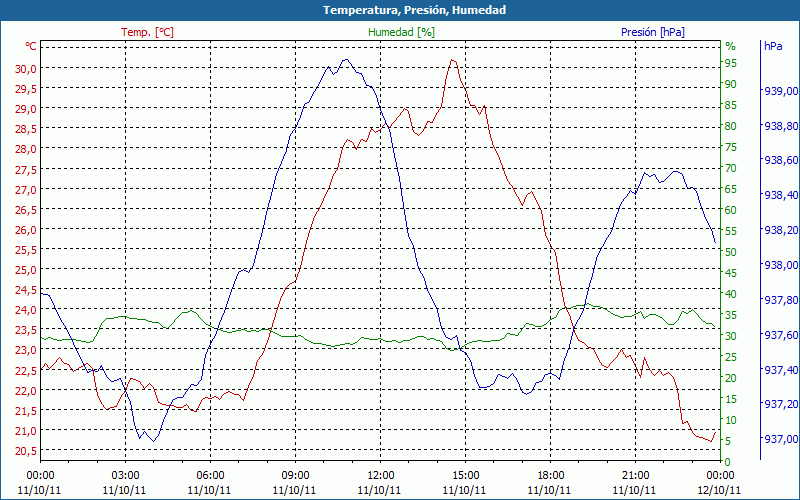Click the 65 humidity axis value
The height and width of the screenshot is (500, 800).
[731, 189]
